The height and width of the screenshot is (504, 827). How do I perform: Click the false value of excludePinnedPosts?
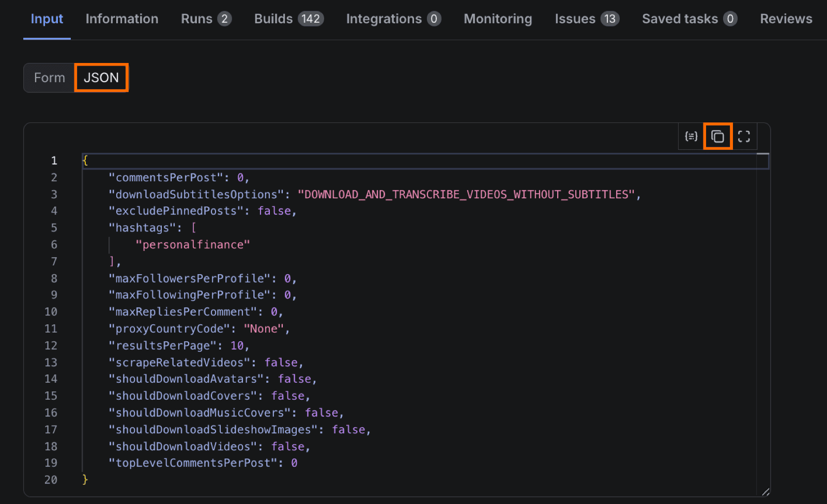point(274,211)
